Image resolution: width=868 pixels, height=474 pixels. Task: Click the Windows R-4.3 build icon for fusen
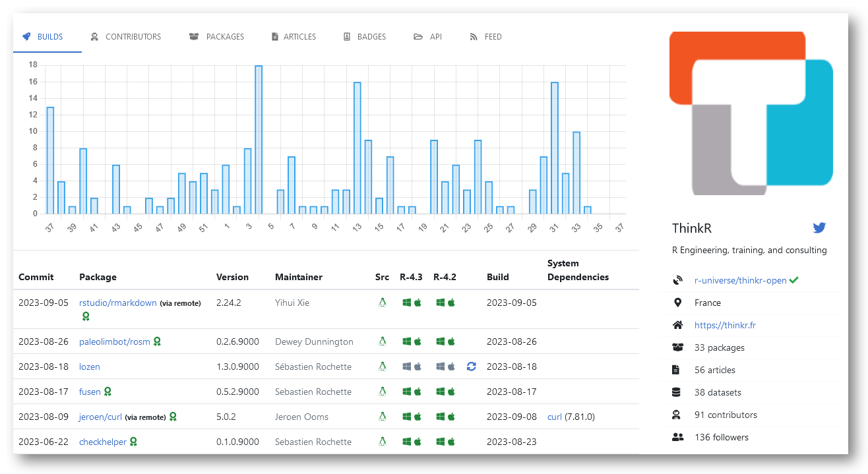click(x=407, y=392)
